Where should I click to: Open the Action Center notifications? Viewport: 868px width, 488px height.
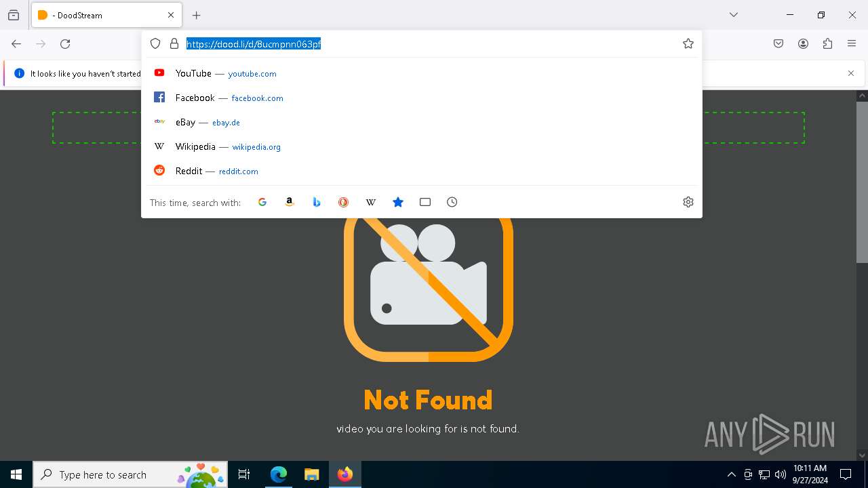click(x=846, y=474)
